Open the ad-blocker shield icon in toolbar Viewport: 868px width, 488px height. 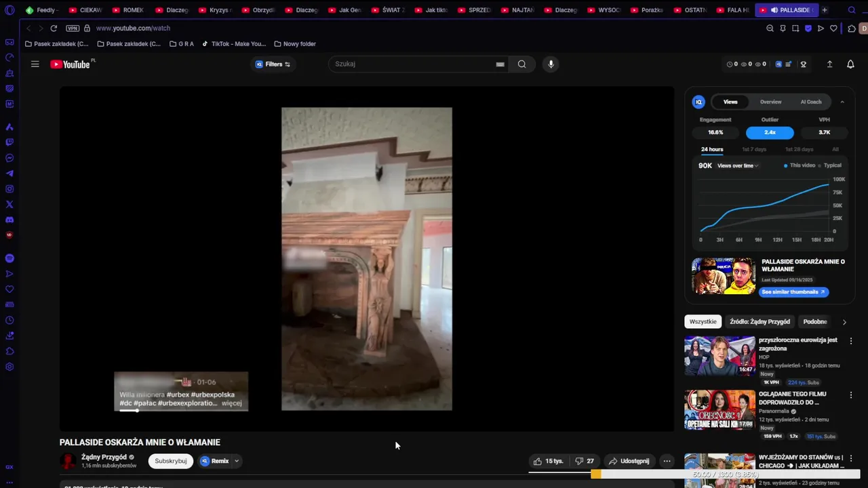(808, 28)
